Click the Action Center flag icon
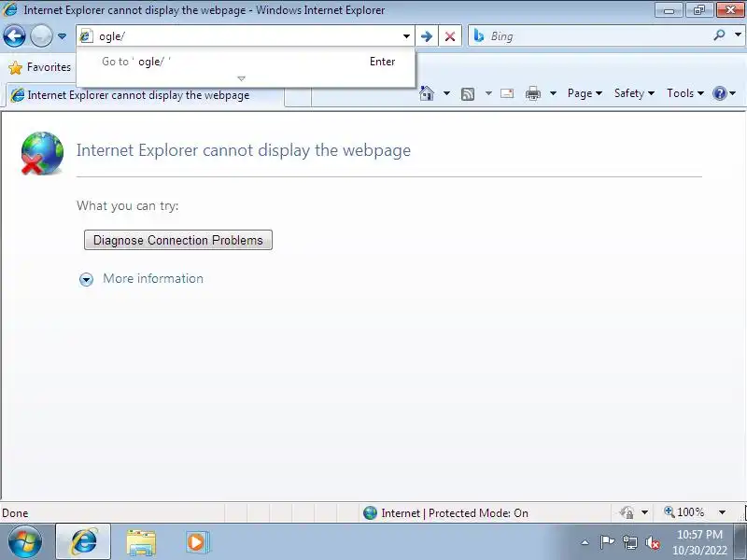The width and height of the screenshot is (747, 560). (x=607, y=542)
